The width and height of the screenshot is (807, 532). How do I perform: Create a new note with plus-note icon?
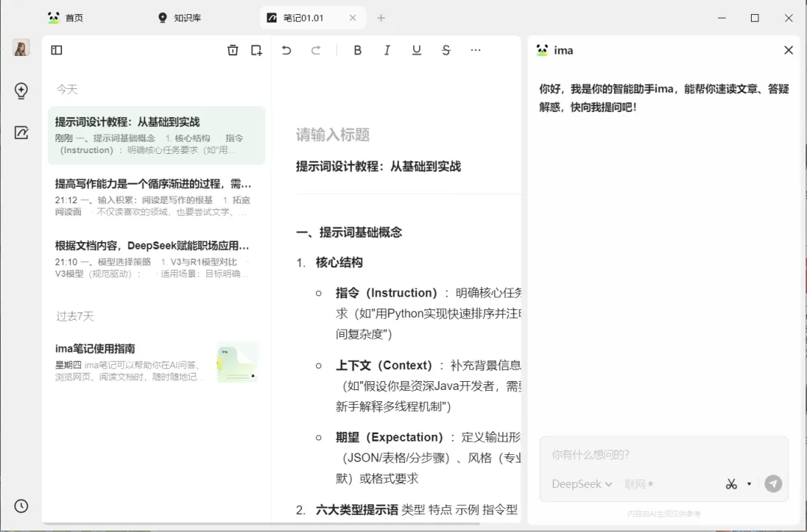[x=256, y=50]
